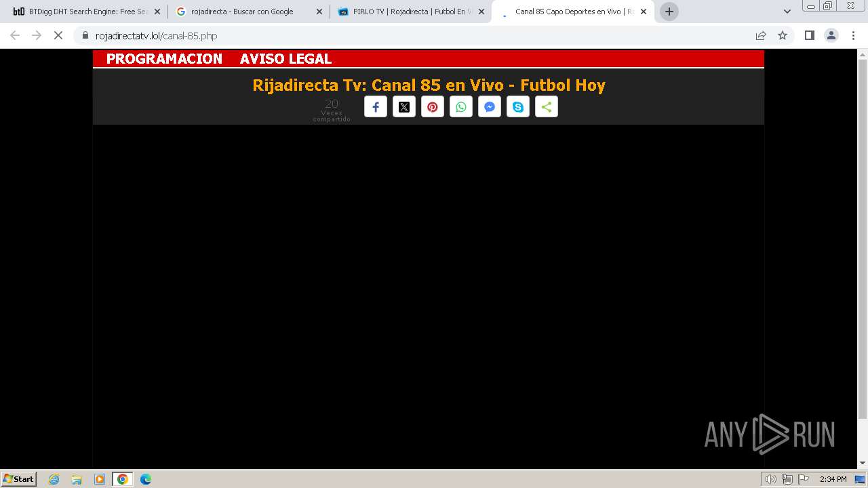This screenshot has height=488, width=868.
Task: Expand the tab search dropdown
Action: click(x=787, y=12)
